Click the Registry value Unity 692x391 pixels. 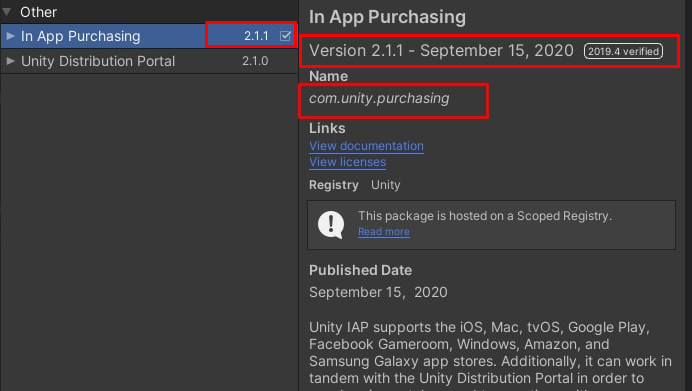point(385,185)
